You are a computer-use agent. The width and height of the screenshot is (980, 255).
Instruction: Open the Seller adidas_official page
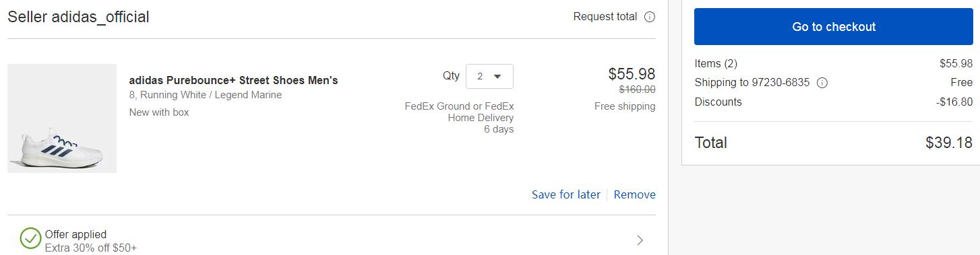pyautogui.click(x=78, y=17)
